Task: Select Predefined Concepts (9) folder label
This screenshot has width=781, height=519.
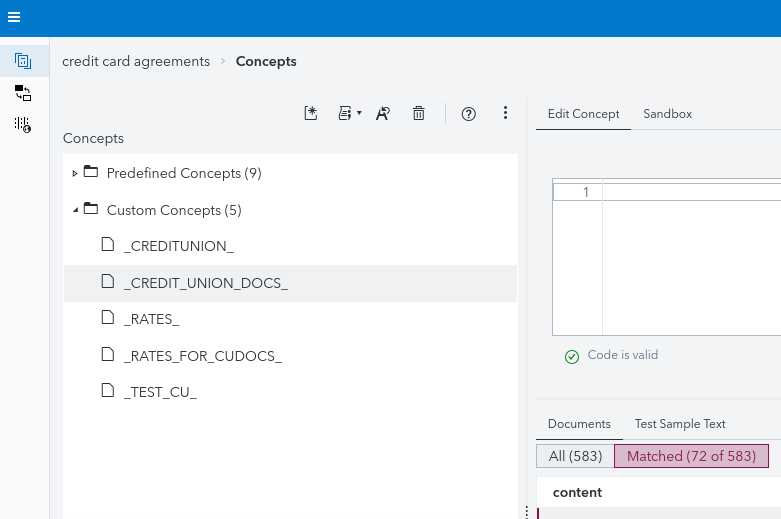Action: pyautogui.click(x=184, y=173)
